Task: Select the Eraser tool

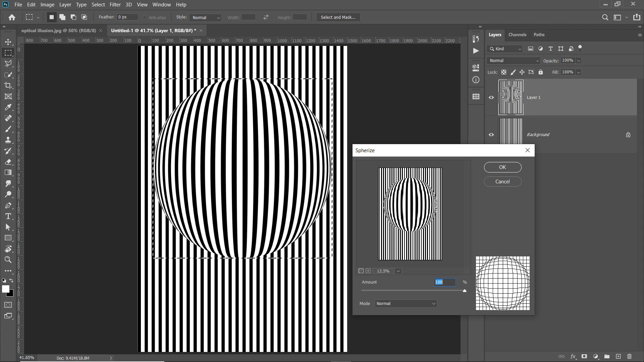Action: 8,162
